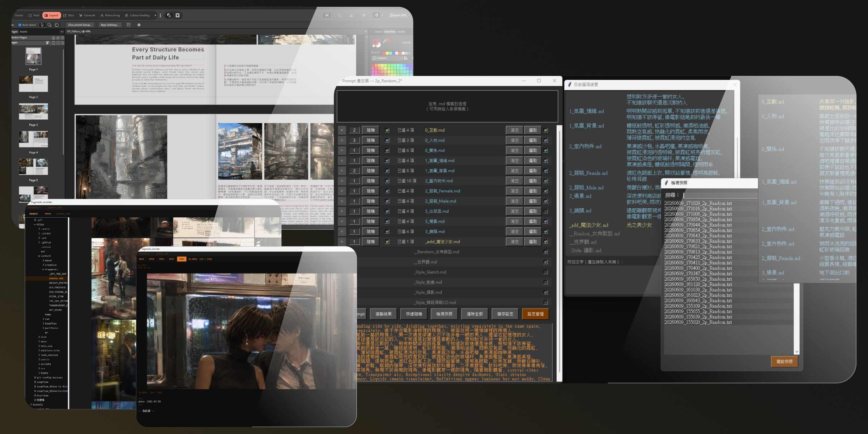Click the add master page icon in Master Pages
Screen dimensions: 868x434
54,38
